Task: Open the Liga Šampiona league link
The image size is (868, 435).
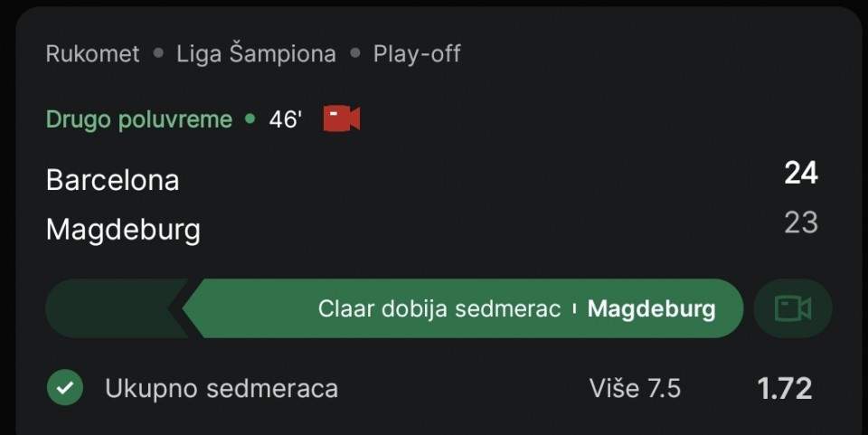Action: [256, 53]
